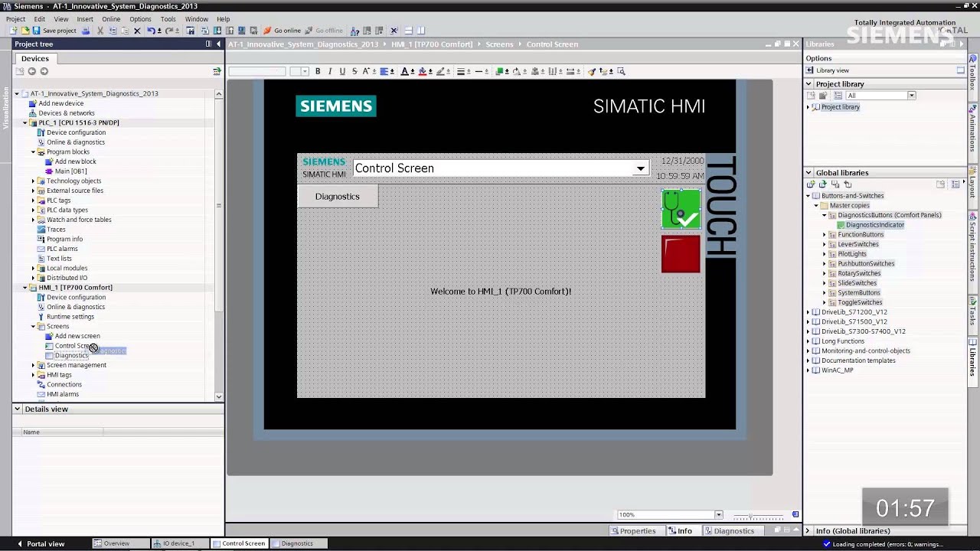Open the font size dropdown
The height and width of the screenshot is (551, 980).
(x=305, y=71)
